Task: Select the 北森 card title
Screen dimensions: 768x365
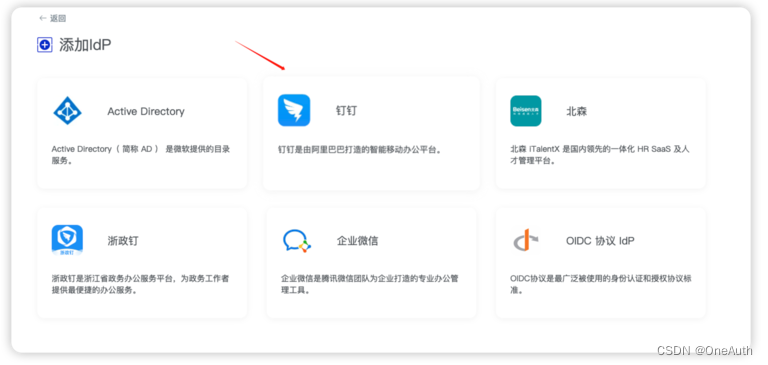Action: coord(576,111)
